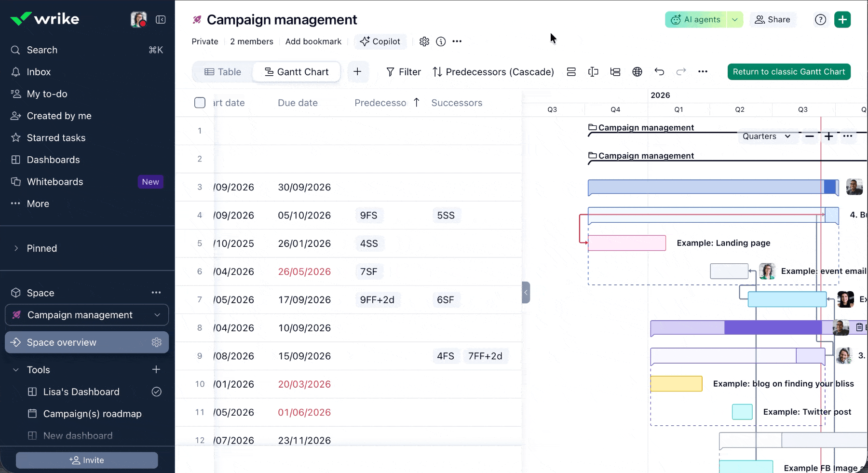Click the hierarchy expand toolbar icon
The image size is (868, 473).
tap(615, 72)
